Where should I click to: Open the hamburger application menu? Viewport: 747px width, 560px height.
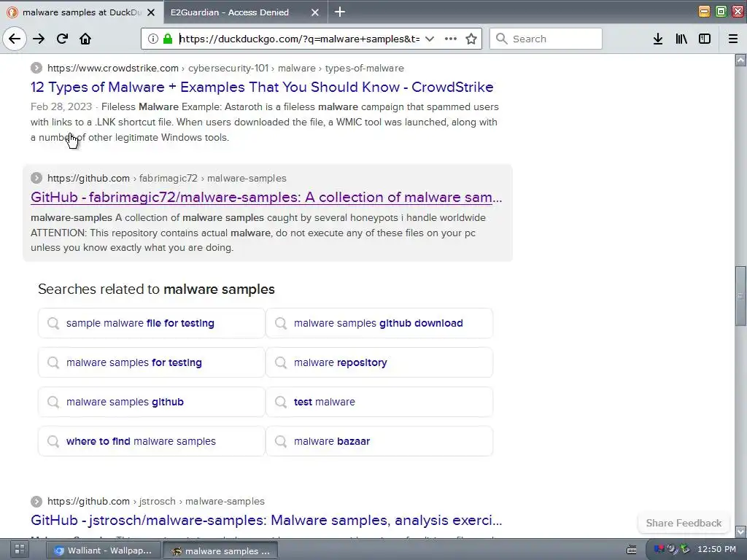(733, 39)
